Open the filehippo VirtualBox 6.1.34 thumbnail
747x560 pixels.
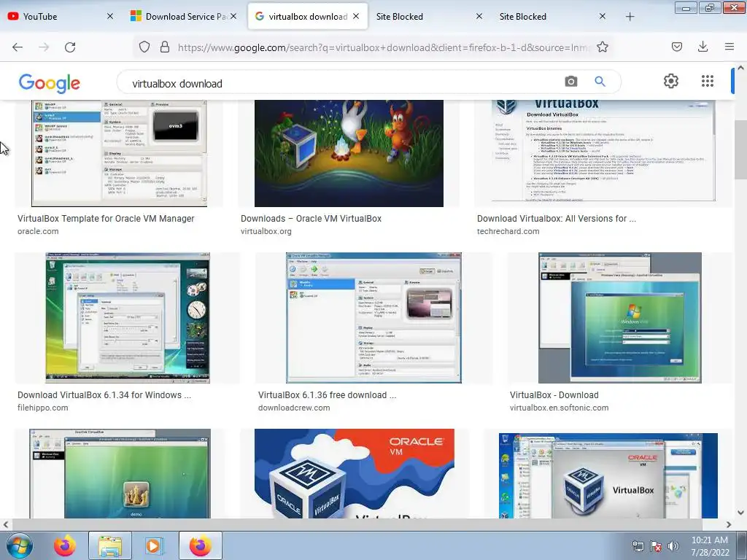click(128, 318)
